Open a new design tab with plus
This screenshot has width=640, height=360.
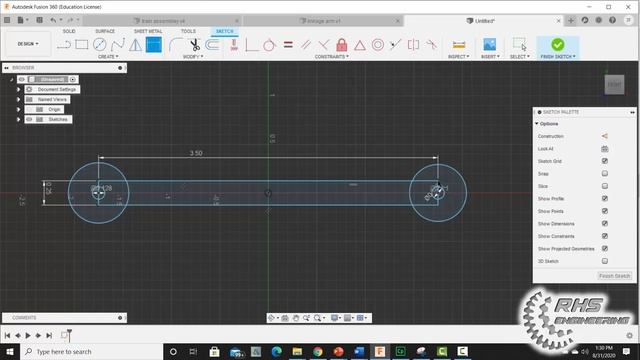click(571, 20)
